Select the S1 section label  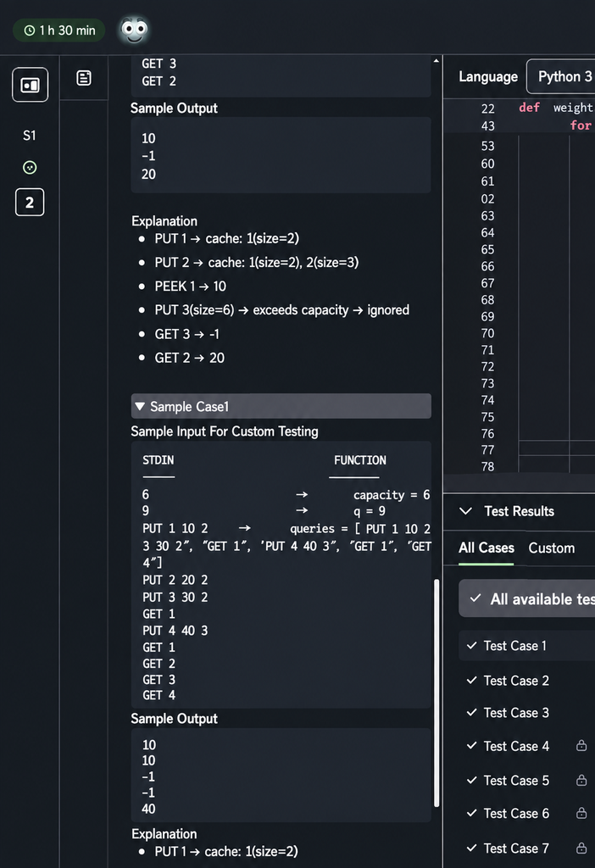point(30,136)
